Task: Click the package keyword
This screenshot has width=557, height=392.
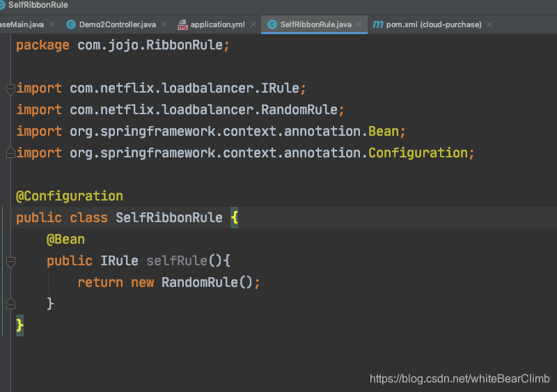Action: tap(42, 45)
